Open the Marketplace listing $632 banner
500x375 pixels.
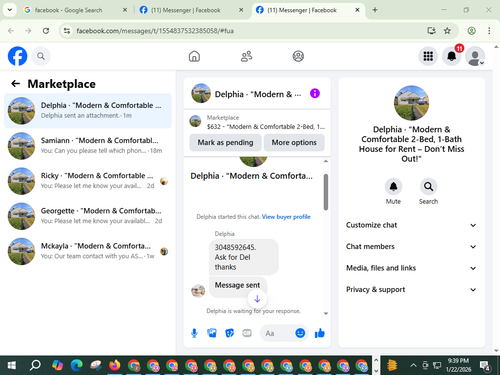point(257,122)
